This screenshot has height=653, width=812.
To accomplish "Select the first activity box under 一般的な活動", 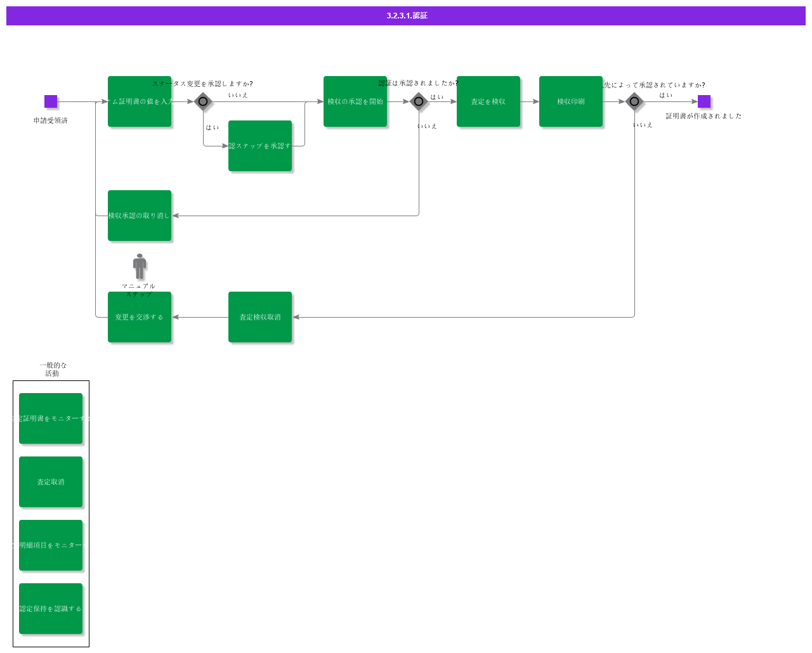I will pyautogui.click(x=51, y=418).
